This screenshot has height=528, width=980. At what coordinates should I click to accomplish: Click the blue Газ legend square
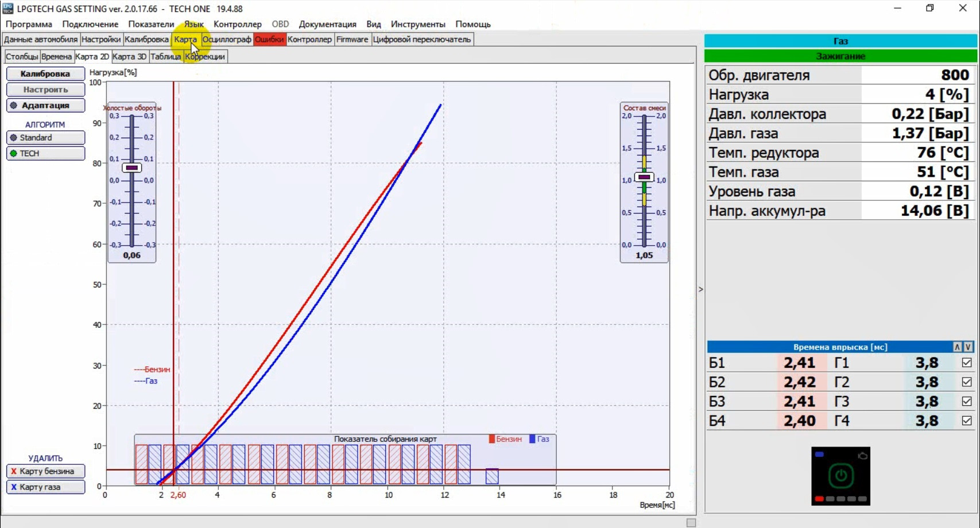pyautogui.click(x=532, y=439)
